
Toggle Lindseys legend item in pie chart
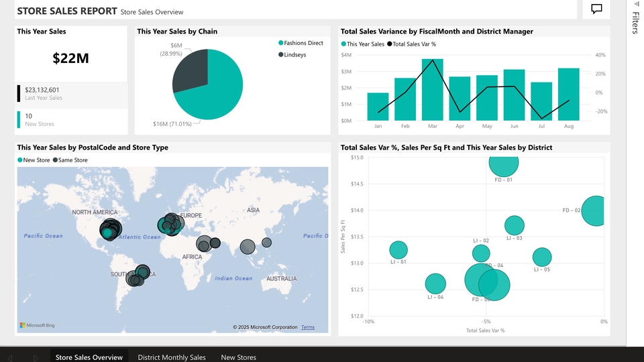coord(292,54)
